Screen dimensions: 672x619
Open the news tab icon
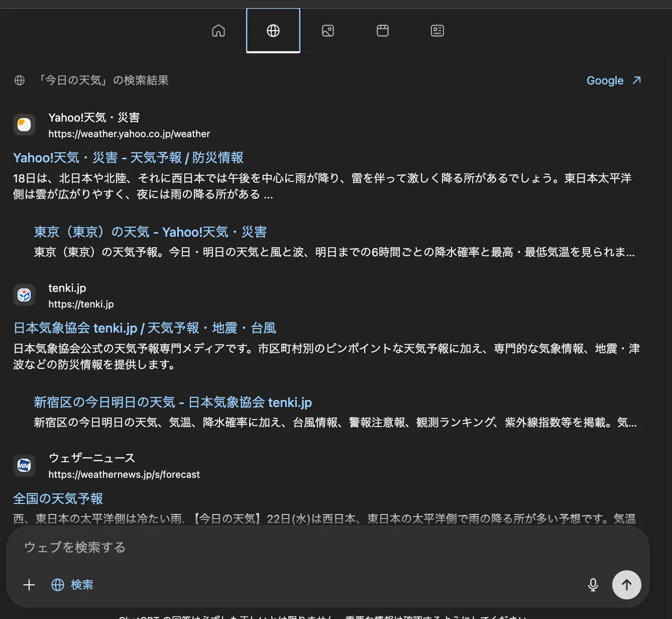(x=437, y=31)
